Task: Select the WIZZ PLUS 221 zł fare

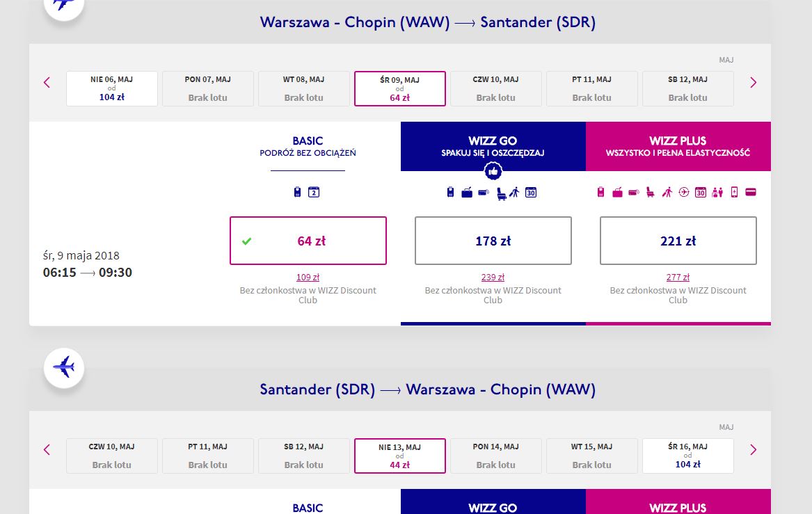Action: (x=678, y=241)
